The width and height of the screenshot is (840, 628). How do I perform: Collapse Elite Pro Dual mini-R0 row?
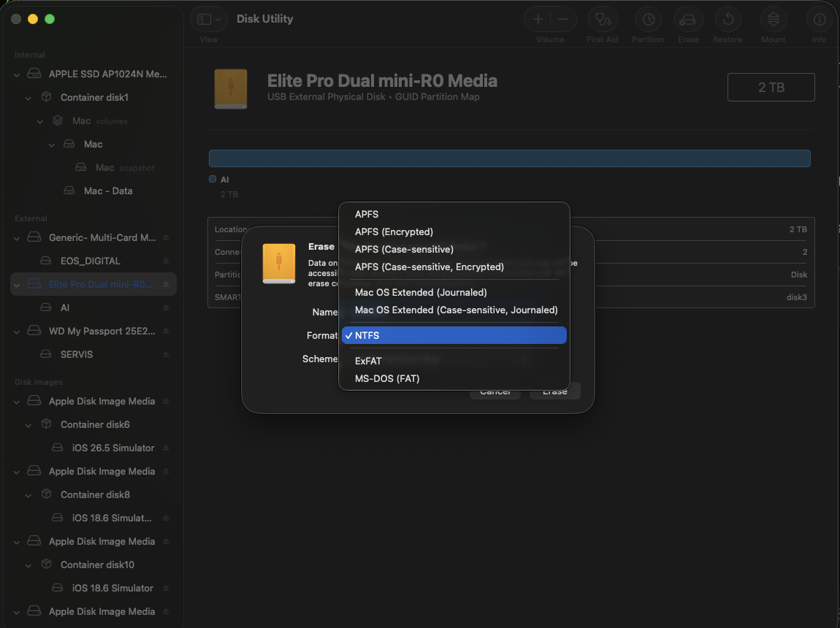[x=17, y=285]
